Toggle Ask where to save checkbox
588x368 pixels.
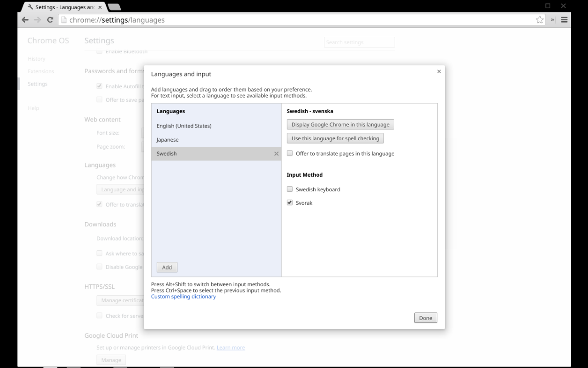pos(99,253)
